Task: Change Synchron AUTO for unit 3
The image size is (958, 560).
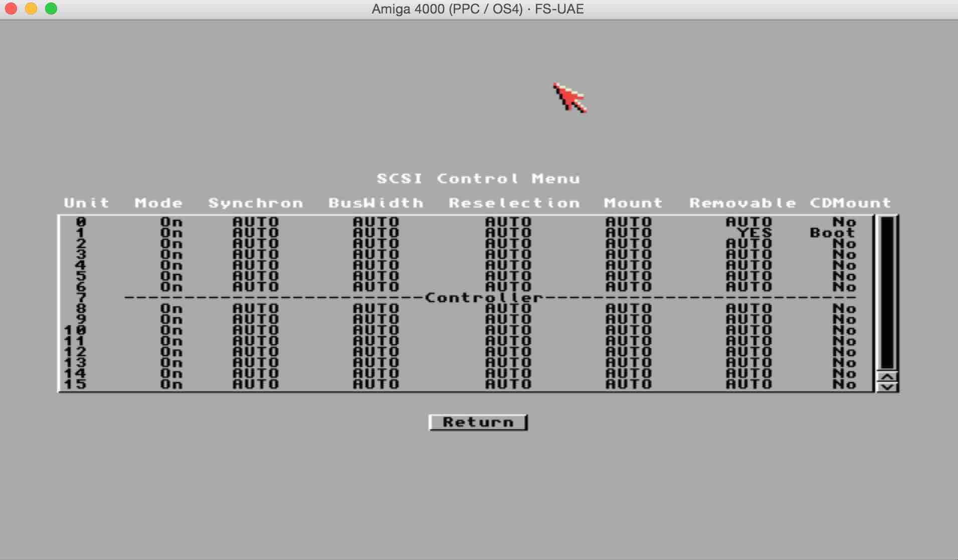Action: (256, 254)
